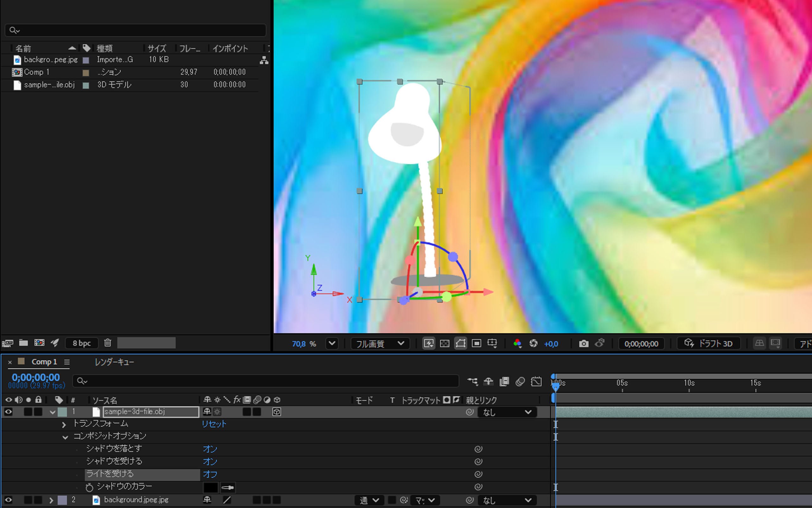The image size is (812, 508).
Task: Expand the トランスフォーム property group
Action: point(64,425)
